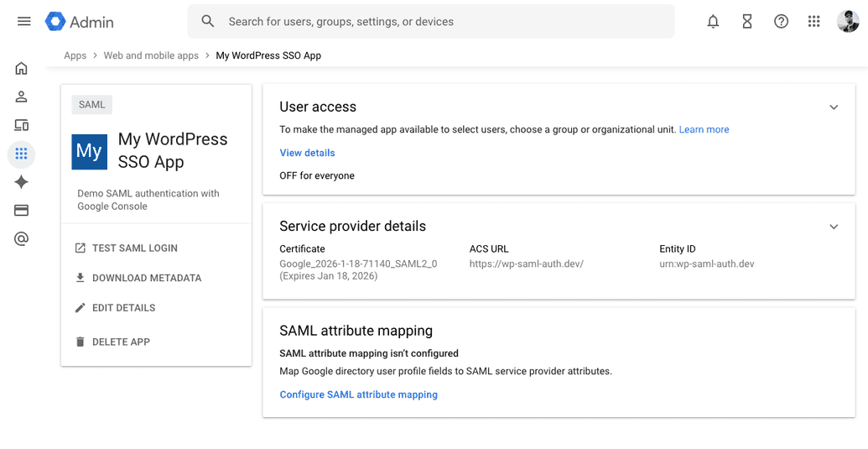
Task: Open the main hamburger menu
Action: 23,22
